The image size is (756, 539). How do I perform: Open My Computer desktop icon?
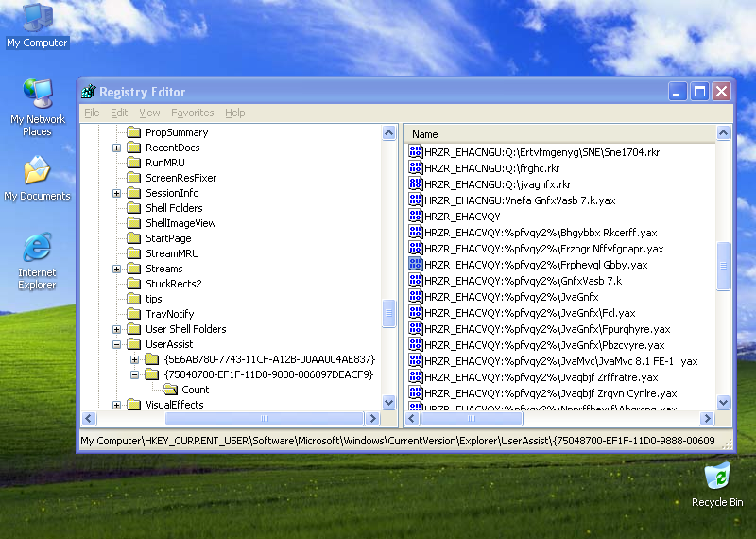point(37,26)
